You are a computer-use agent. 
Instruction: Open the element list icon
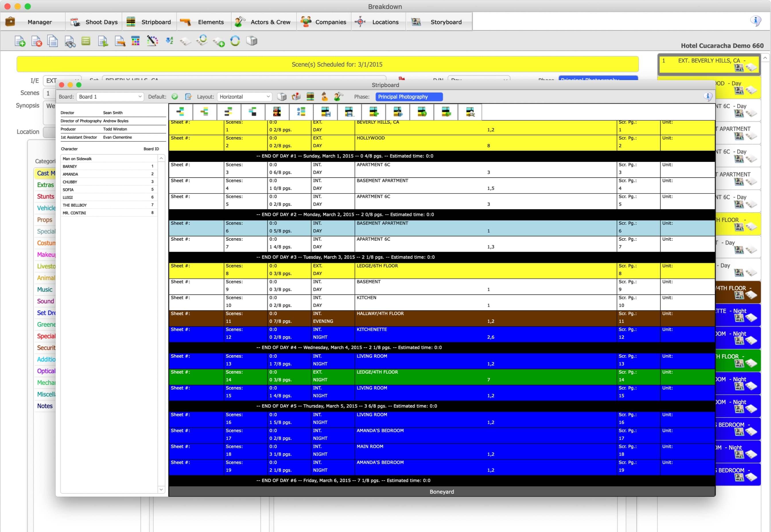pyautogui.click(x=86, y=41)
